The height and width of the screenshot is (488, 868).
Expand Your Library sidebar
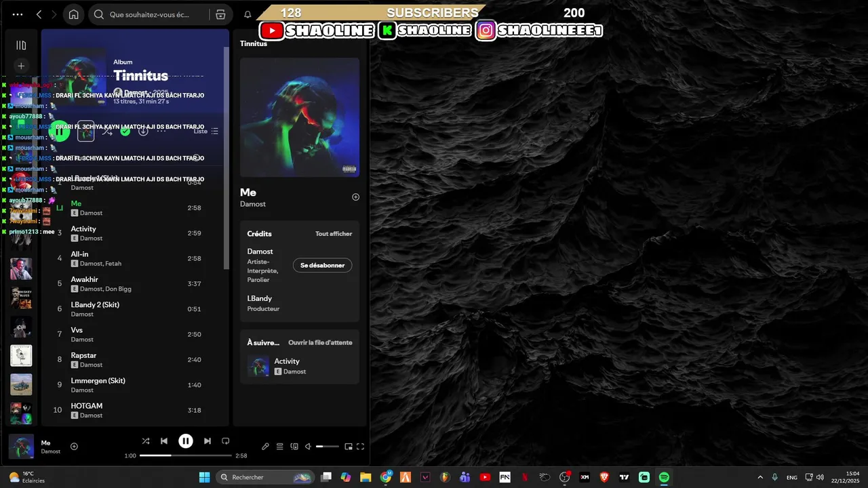pos(21,45)
